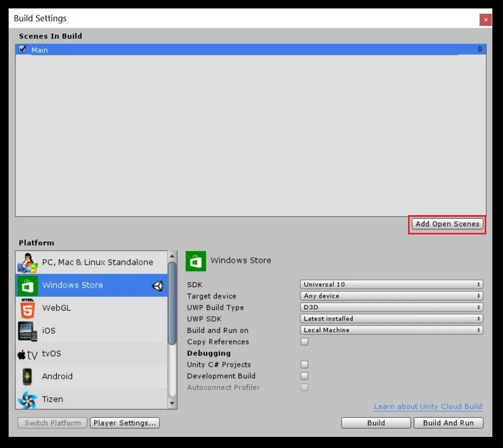
Task: Click the iOS devices icon
Action: pyautogui.click(x=27, y=331)
